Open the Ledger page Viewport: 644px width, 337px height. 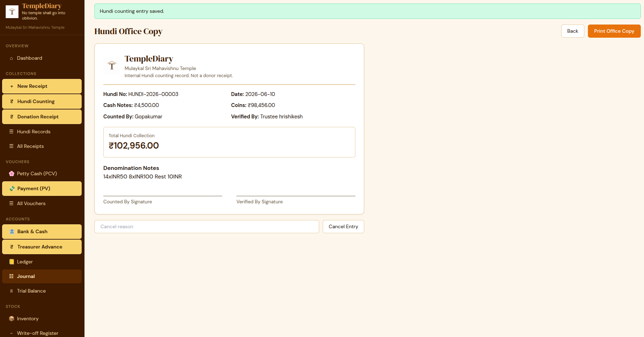[42, 262]
